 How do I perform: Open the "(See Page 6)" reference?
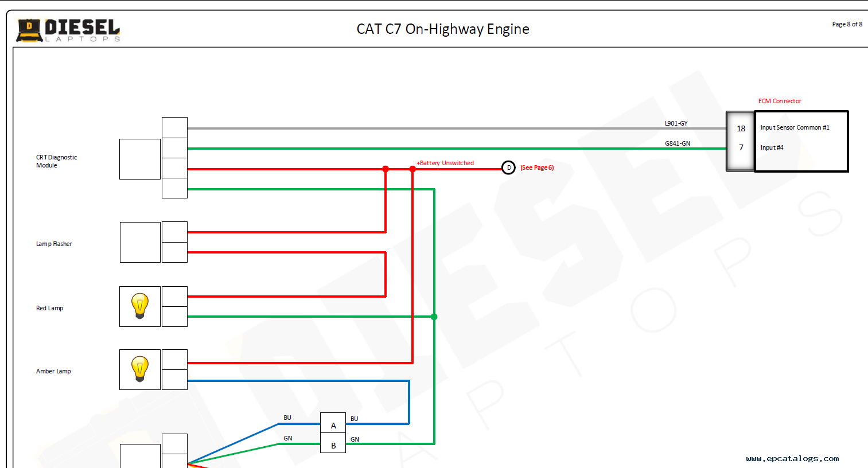click(537, 167)
